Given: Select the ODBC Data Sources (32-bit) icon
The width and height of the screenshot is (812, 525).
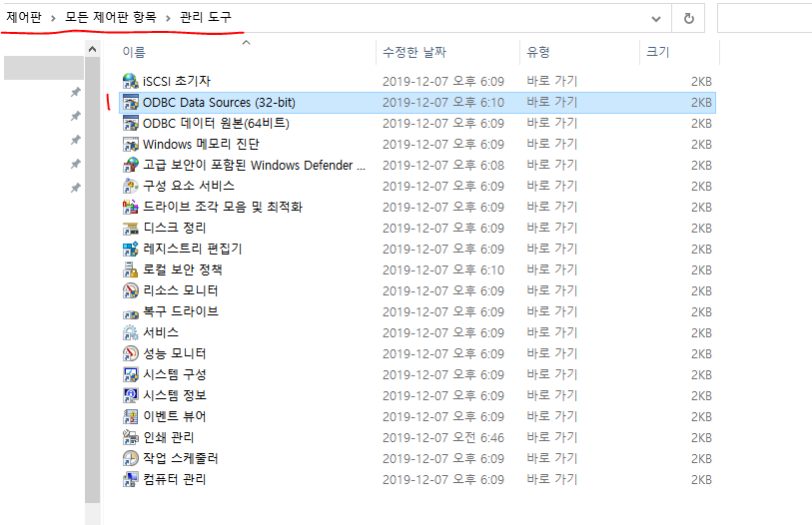Looking at the screenshot, I should point(131,103).
